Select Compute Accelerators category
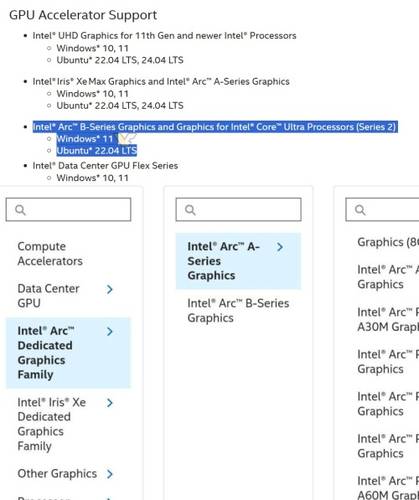The height and width of the screenshot is (500, 419). tap(50, 254)
